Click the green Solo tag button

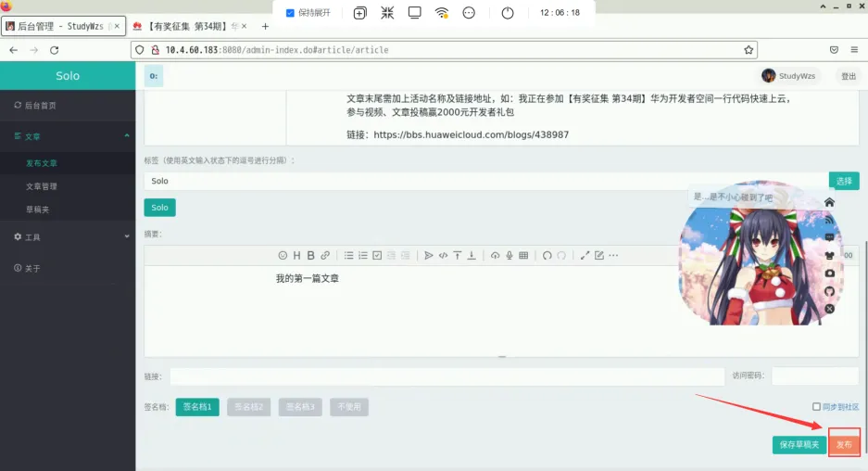159,208
